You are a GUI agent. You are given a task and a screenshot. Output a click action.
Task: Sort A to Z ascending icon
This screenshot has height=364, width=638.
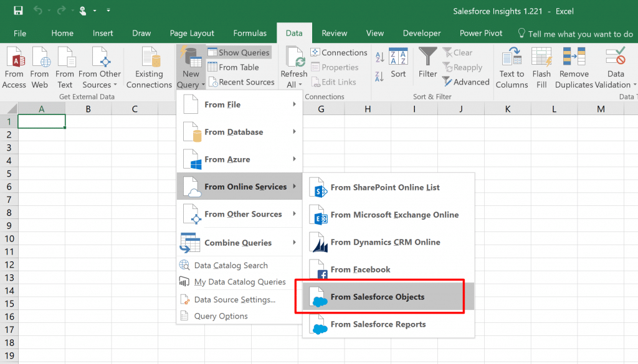coord(379,57)
